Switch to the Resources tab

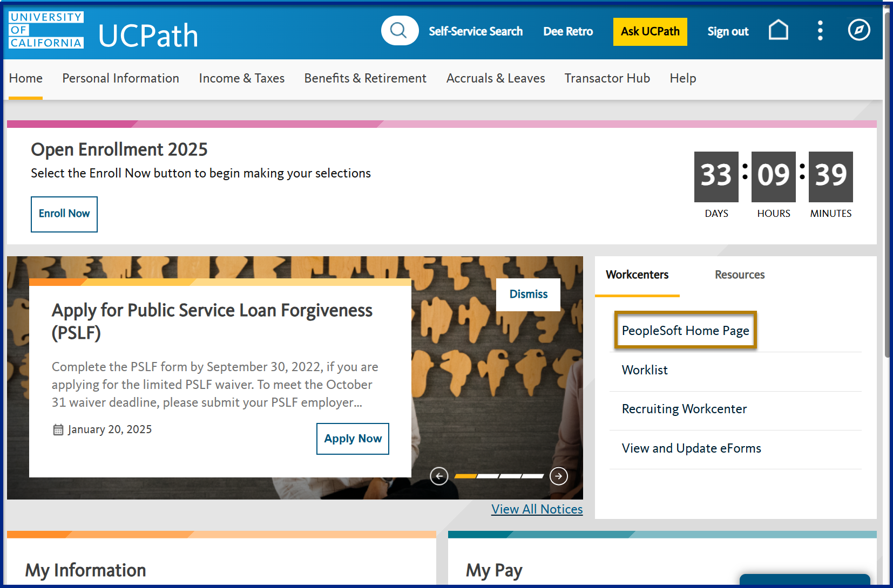tap(739, 275)
